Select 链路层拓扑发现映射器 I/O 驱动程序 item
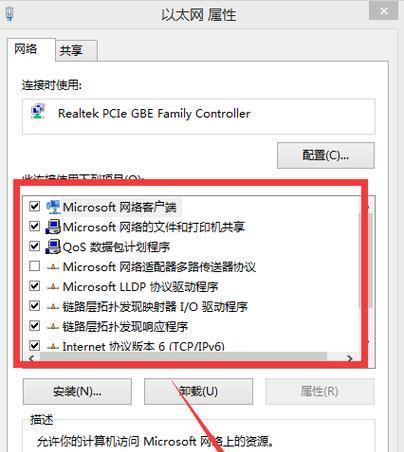Screen dimensions: 404x452 (155, 307)
